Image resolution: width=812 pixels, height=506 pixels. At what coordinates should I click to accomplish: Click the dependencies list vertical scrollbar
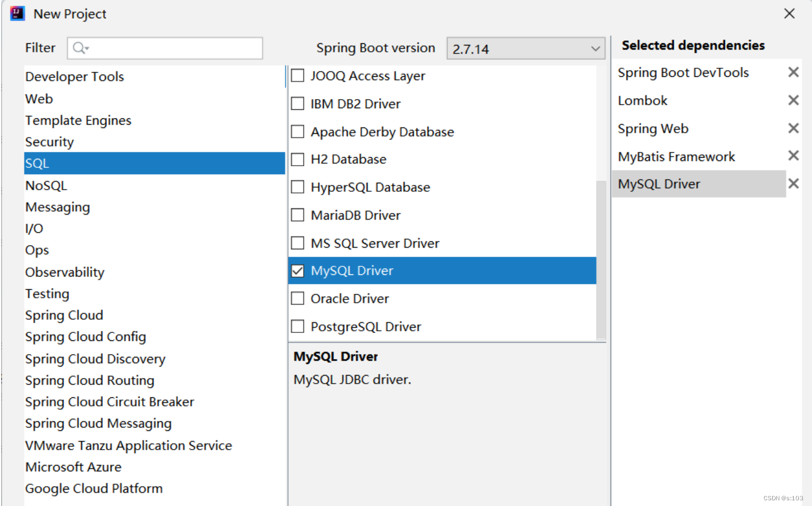601,260
